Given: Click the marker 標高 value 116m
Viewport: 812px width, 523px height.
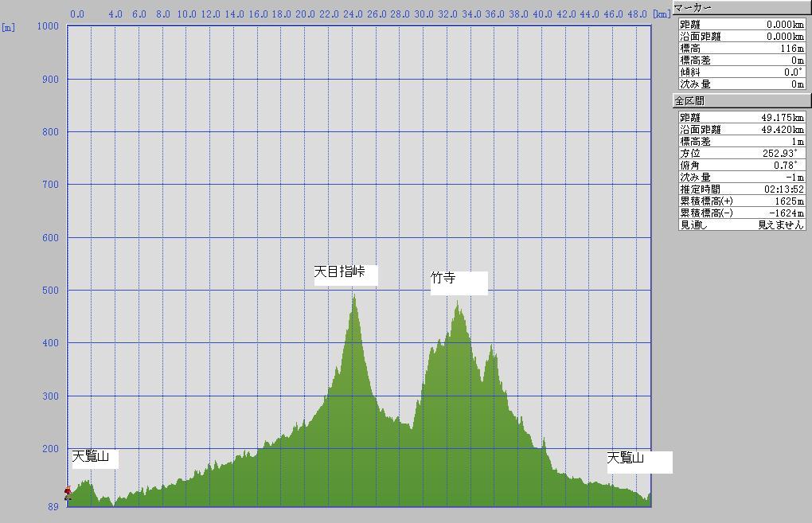Looking at the screenshot, I should click(786, 49).
